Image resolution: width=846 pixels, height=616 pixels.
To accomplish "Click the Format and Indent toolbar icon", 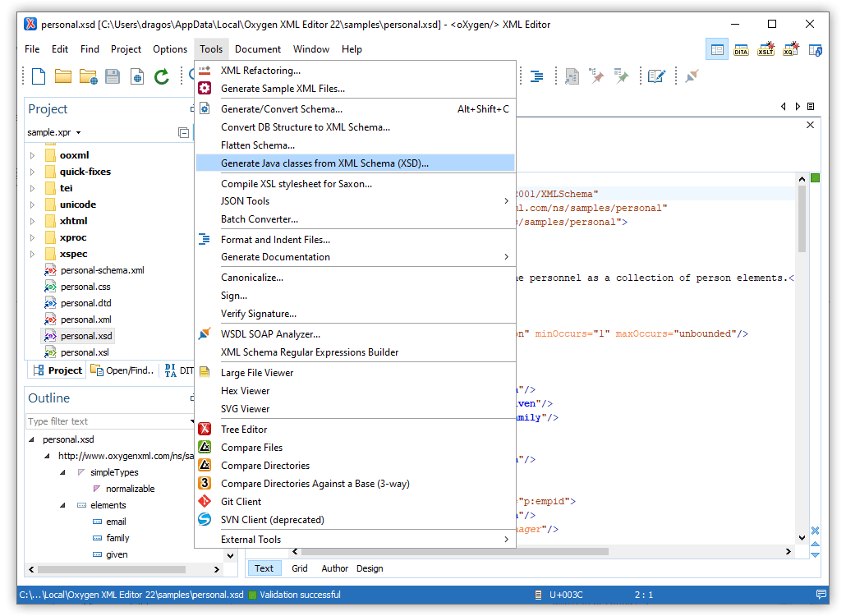I will tap(537, 76).
